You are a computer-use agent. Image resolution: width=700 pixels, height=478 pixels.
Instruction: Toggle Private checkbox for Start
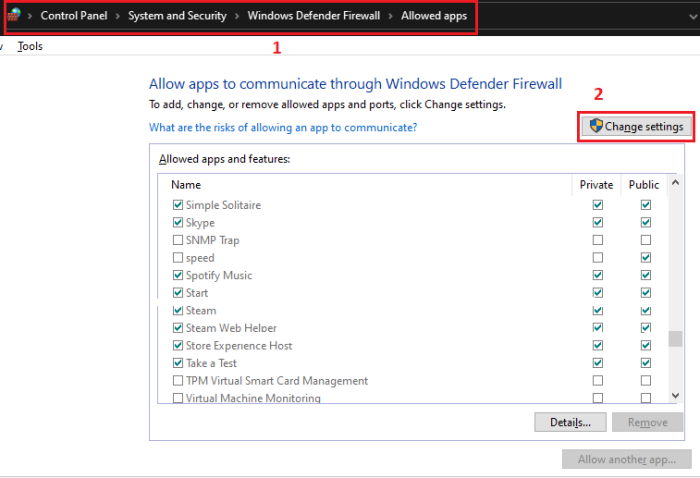598,293
